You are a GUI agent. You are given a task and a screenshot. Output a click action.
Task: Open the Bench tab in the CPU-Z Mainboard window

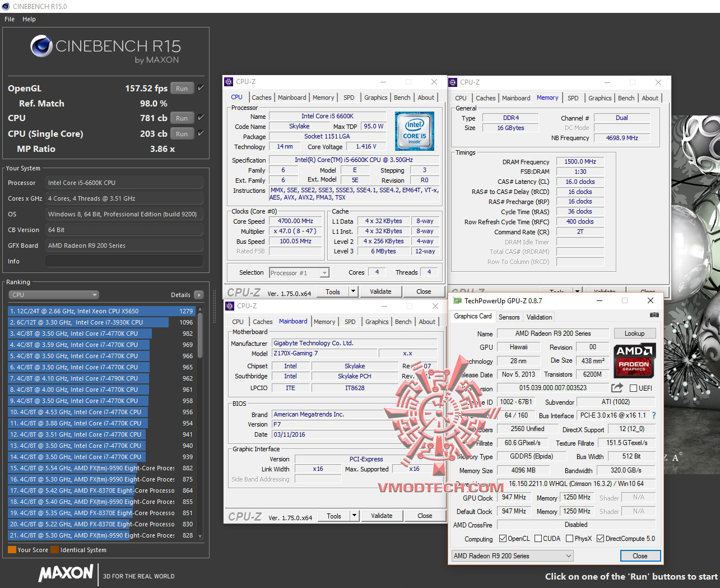(403, 322)
